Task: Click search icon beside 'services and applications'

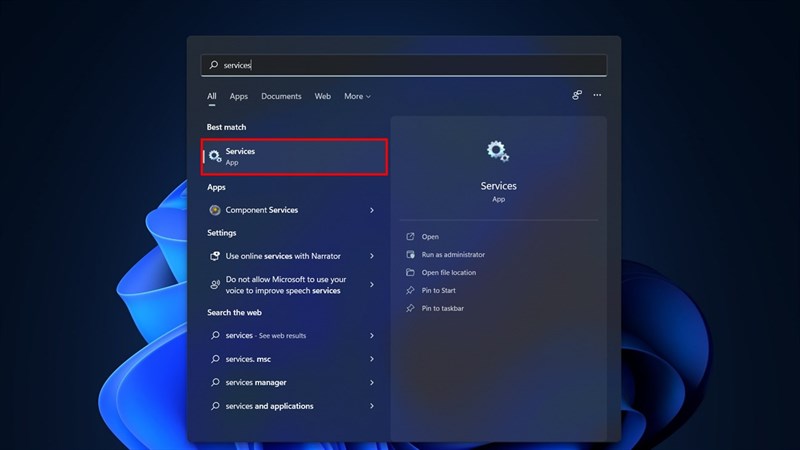Action: coord(215,406)
